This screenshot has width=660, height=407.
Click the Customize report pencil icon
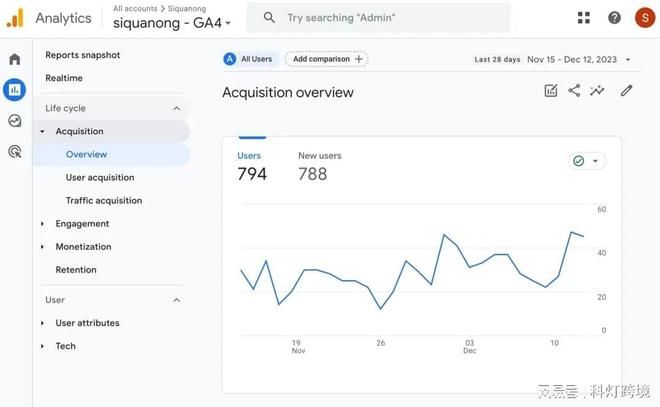626,91
